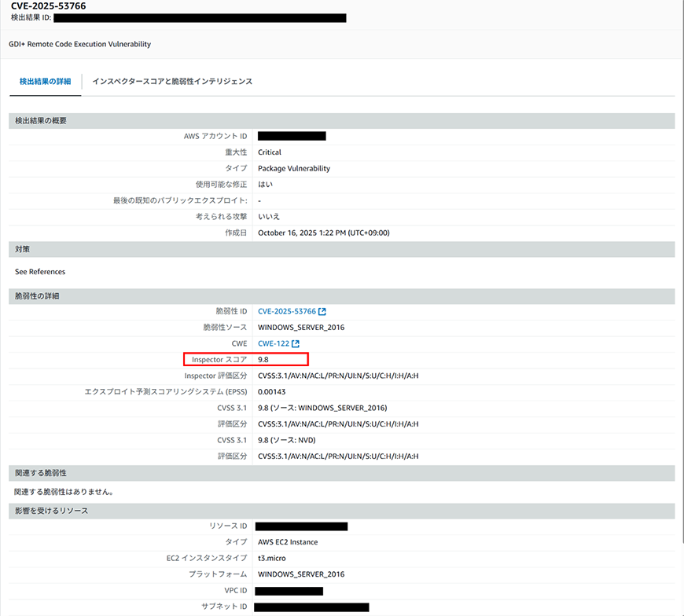This screenshot has width=684, height=616.
Task: Switch to the 検出結果の詳細 tab
Action: [45, 82]
